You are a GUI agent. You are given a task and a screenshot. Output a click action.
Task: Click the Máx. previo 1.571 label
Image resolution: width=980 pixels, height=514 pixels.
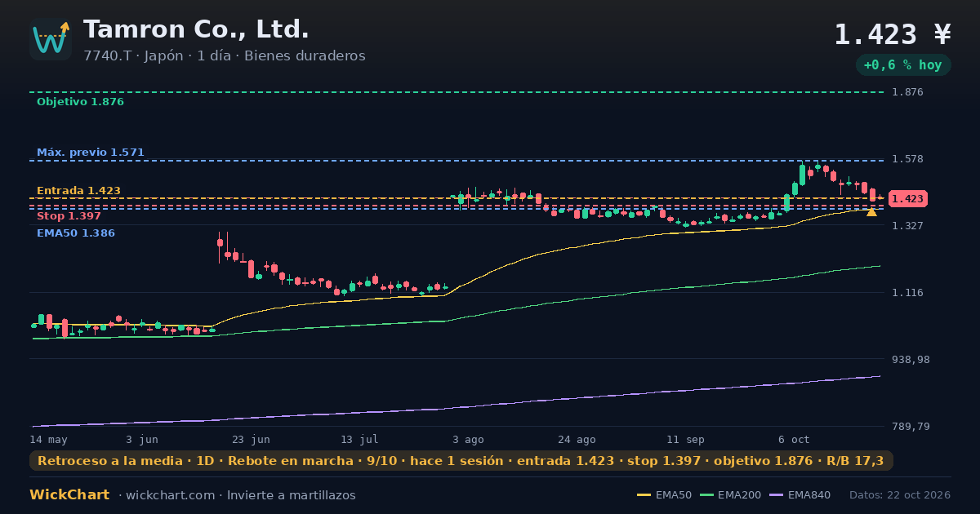(x=91, y=153)
